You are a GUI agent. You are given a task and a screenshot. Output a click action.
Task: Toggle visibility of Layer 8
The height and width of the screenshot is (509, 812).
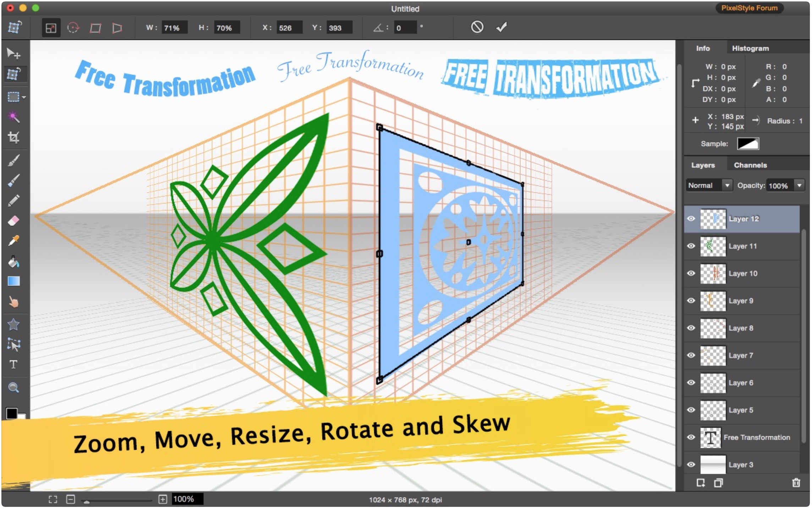(691, 328)
